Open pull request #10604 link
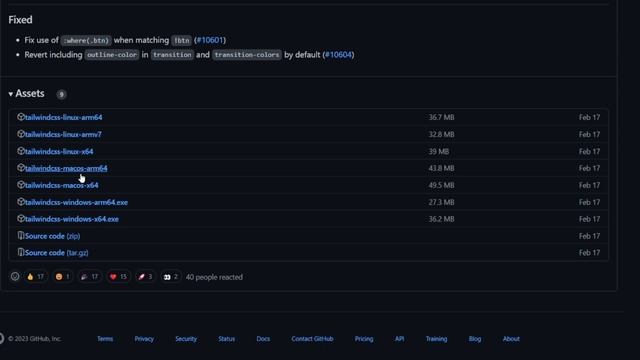The image size is (640, 360). (x=338, y=55)
